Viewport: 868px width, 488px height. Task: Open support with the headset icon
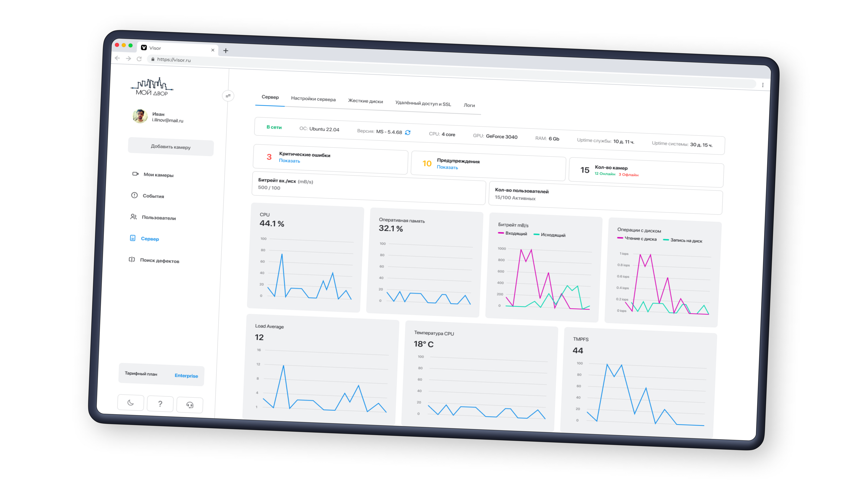(x=190, y=405)
